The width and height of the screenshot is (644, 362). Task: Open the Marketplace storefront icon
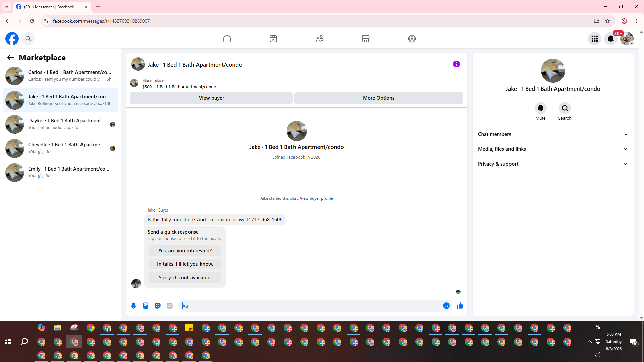point(366,39)
